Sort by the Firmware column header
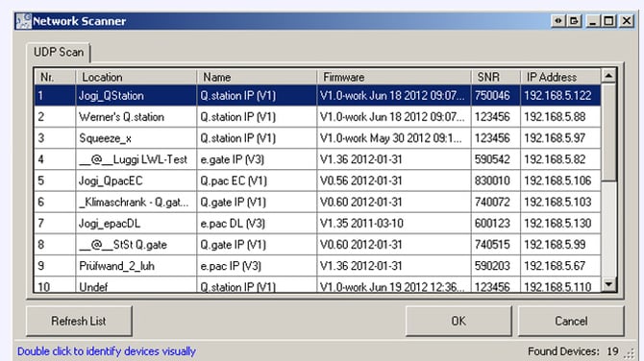Image resolution: width=644 pixels, height=361 pixels. coord(394,77)
